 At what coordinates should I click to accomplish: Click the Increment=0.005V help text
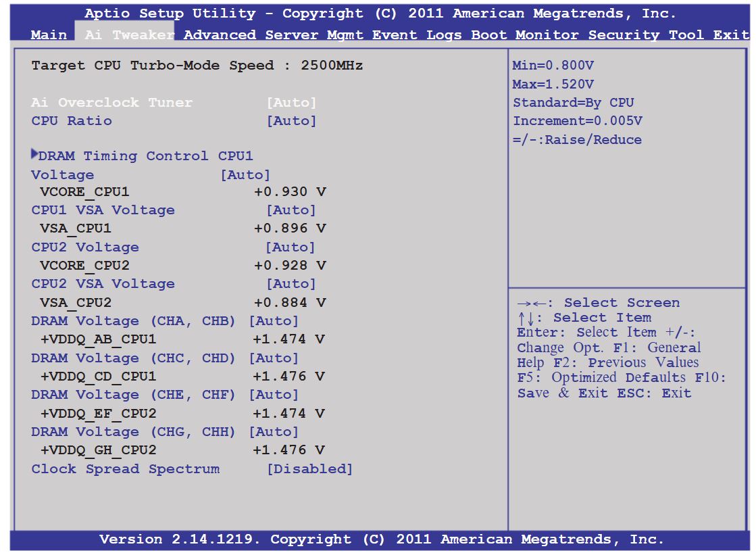(x=578, y=121)
